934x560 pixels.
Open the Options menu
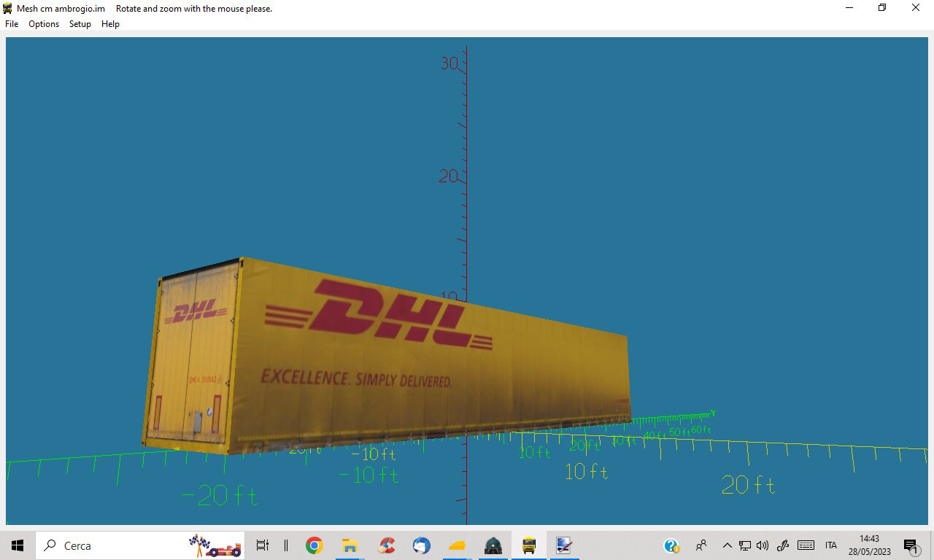tap(44, 24)
